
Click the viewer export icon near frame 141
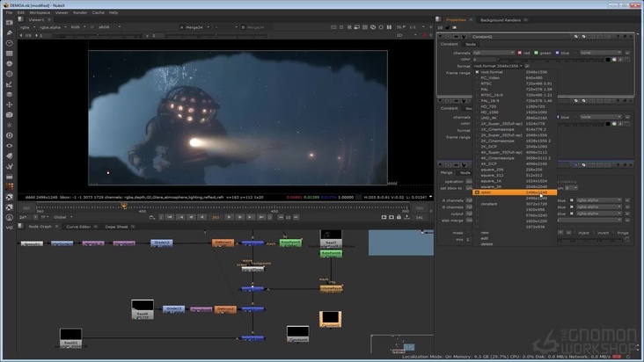pyautogui.click(x=406, y=217)
